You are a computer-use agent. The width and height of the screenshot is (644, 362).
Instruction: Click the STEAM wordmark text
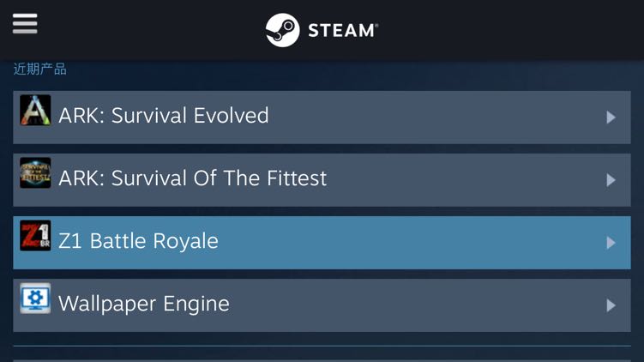[x=342, y=31]
